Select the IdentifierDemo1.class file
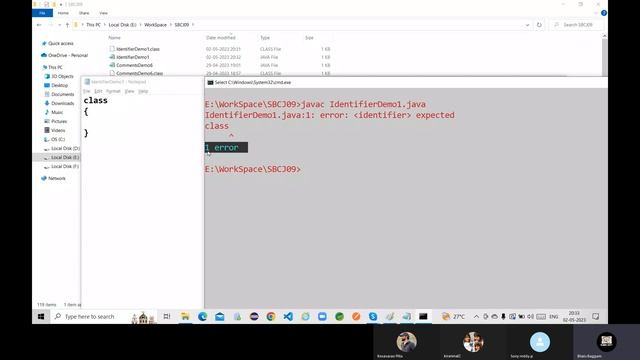The width and height of the screenshot is (640, 360). (x=138, y=49)
